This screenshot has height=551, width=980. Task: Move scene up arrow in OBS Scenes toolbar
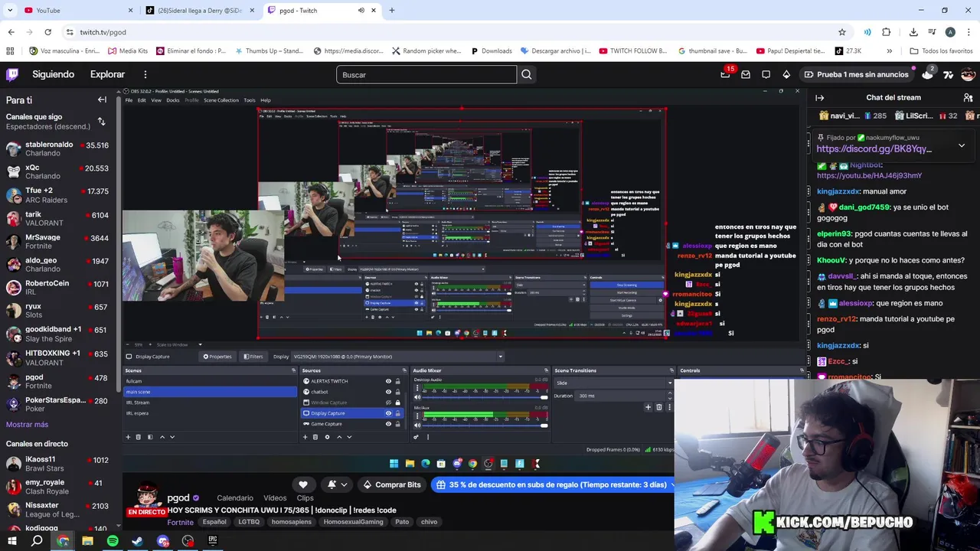point(162,437)
